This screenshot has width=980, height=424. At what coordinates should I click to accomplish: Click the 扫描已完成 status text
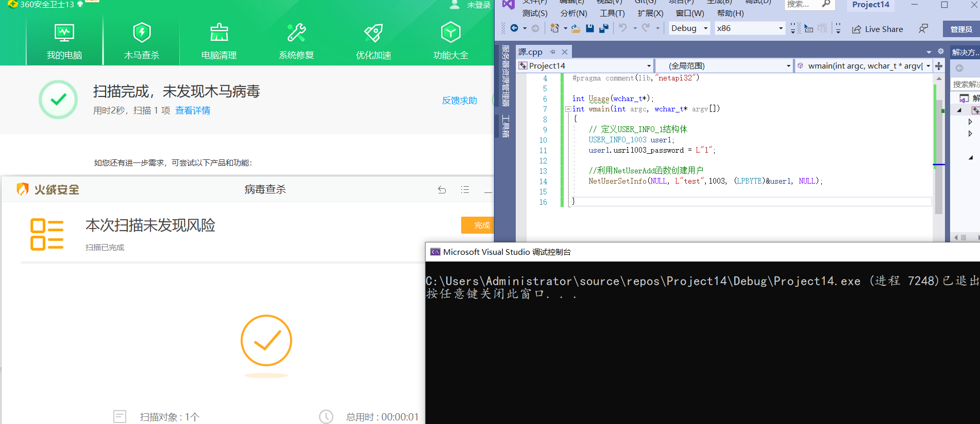coord(105,248)
